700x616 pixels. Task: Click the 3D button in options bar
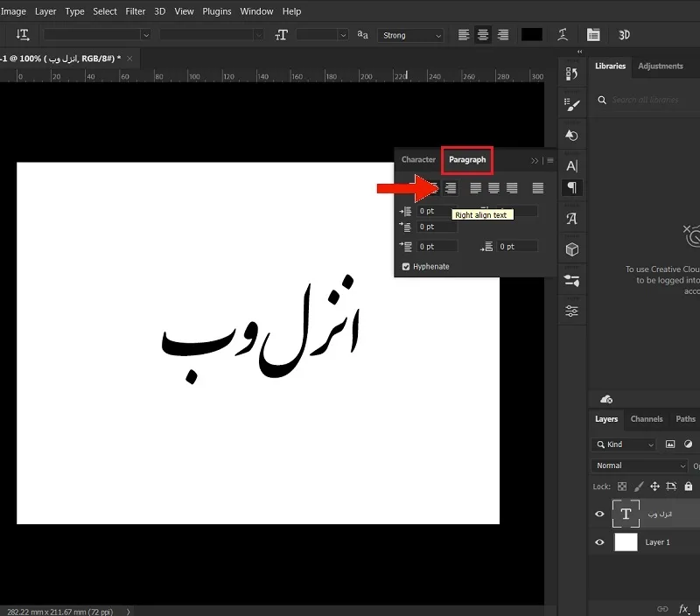[x=624, y=35]
